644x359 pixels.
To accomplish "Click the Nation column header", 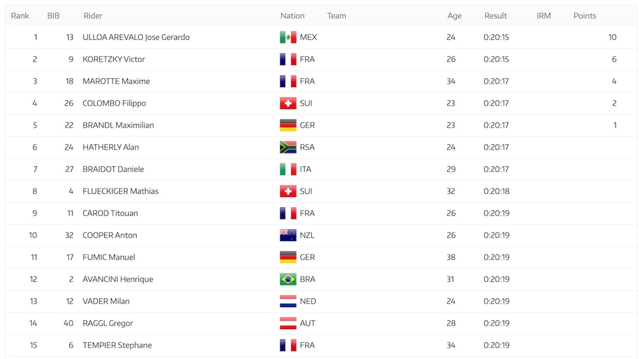I will [x=292, y=16].
